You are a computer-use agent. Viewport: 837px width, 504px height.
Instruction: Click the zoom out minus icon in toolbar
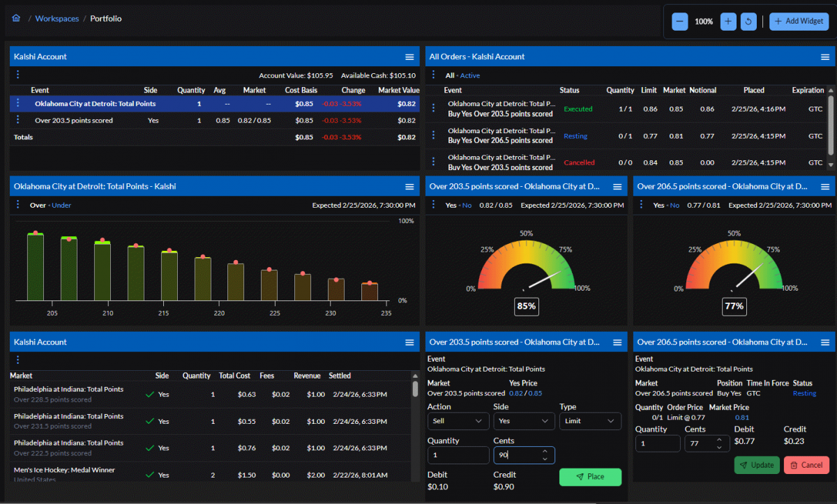679,21
